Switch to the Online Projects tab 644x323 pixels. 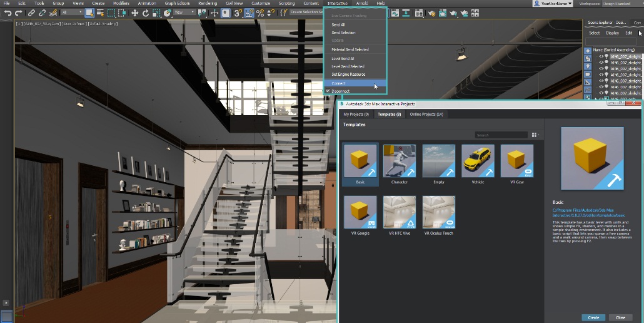[x=426, y=115]
